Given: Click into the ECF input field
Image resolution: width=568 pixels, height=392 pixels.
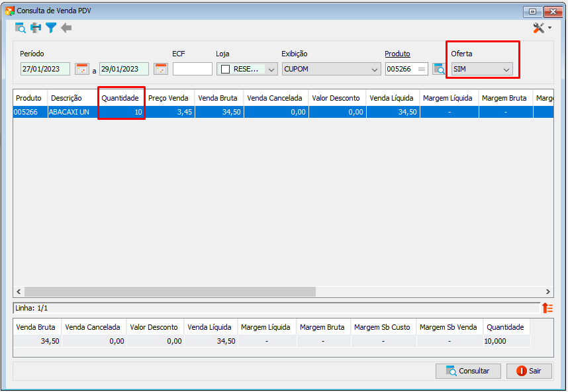Looking at the screenshot, I should click(192, 69).
